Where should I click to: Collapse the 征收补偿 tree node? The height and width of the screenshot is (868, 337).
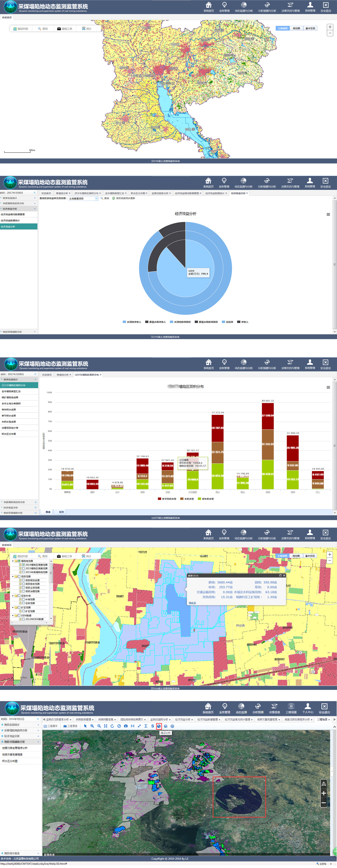point(13,596)
